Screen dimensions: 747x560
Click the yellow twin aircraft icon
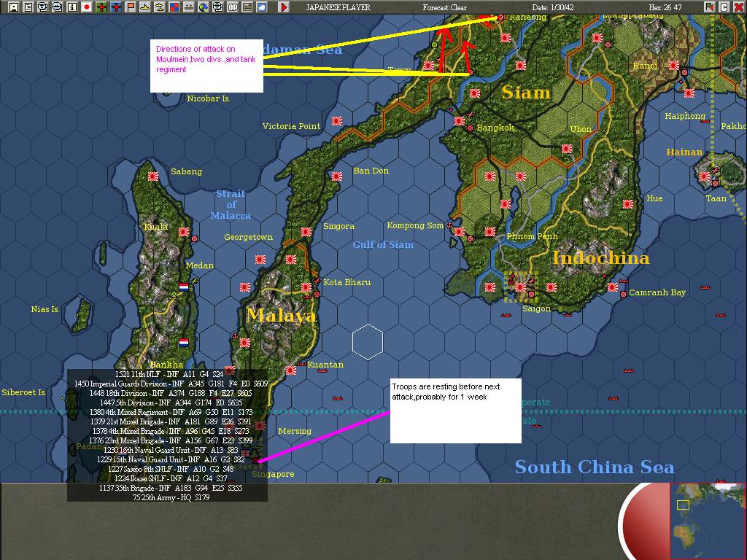point(160,7)
